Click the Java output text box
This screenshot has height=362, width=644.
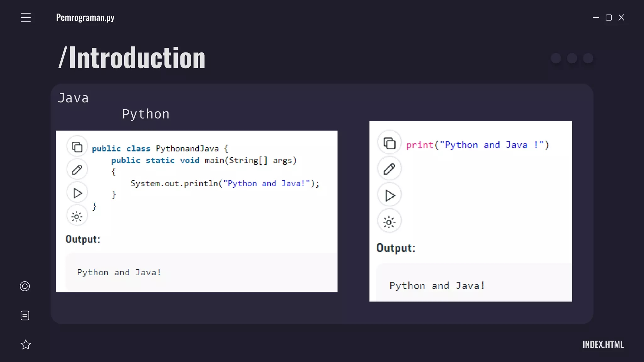(x=201, y=272)
